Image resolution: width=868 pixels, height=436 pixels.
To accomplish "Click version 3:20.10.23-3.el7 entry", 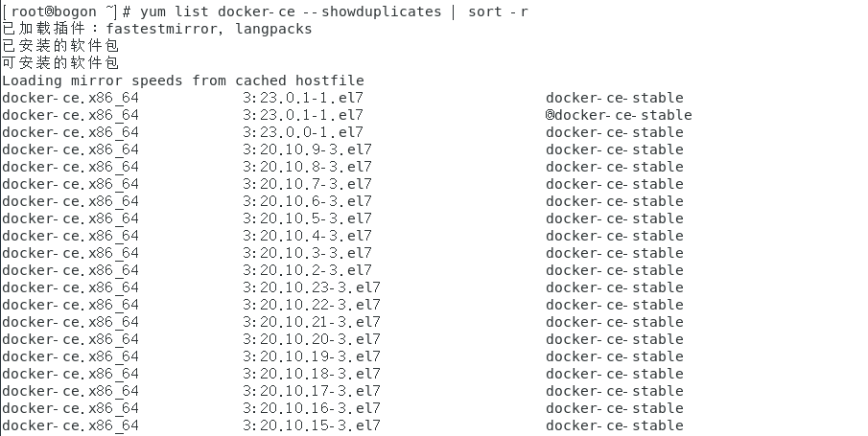I will (312, 287).
